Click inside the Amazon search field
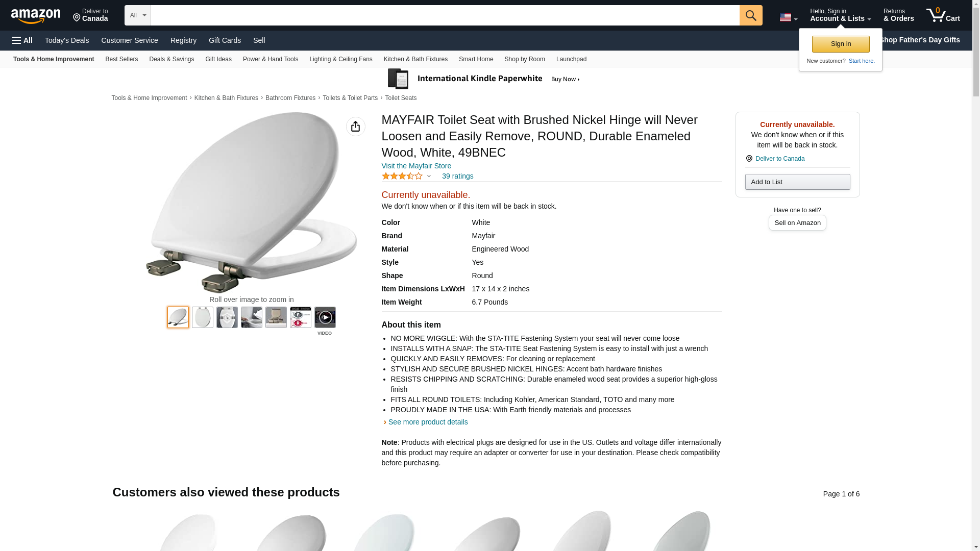 (x=445, y=15)
